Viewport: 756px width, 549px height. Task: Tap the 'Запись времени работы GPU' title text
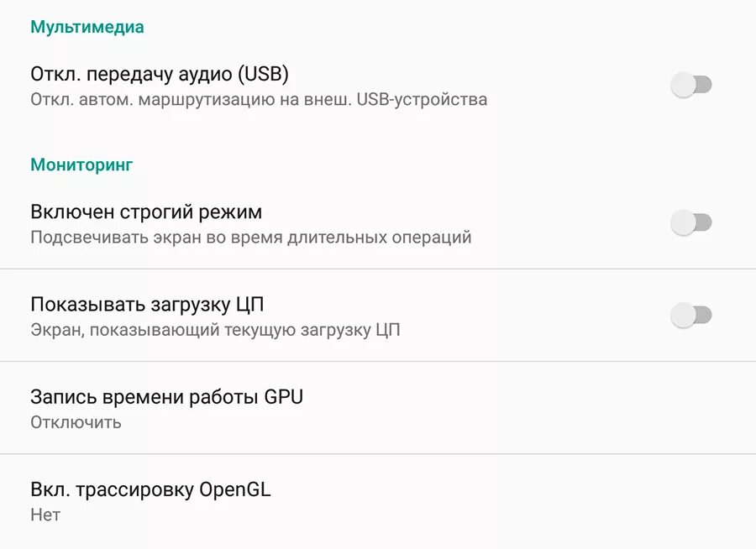(166, 396)
